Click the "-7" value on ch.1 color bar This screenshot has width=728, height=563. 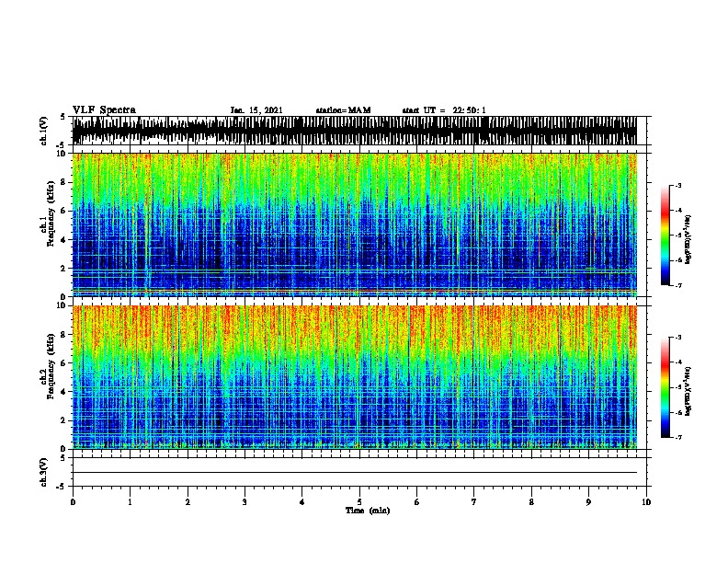677,285
